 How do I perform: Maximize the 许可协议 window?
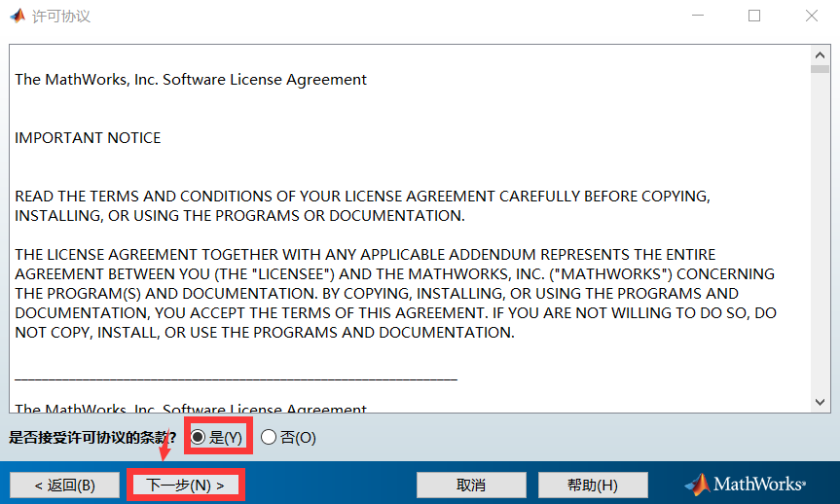point(754,16)
